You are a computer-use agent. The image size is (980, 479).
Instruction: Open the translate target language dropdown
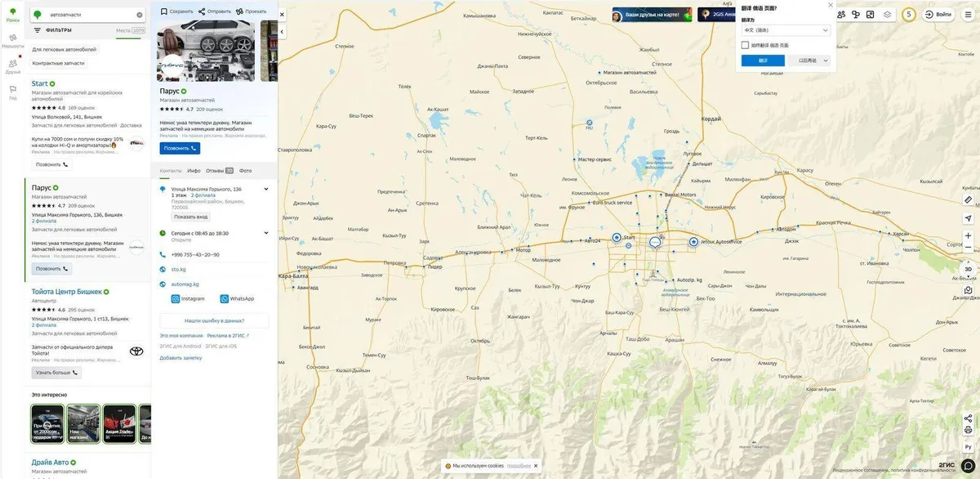(x=786, y=30)
